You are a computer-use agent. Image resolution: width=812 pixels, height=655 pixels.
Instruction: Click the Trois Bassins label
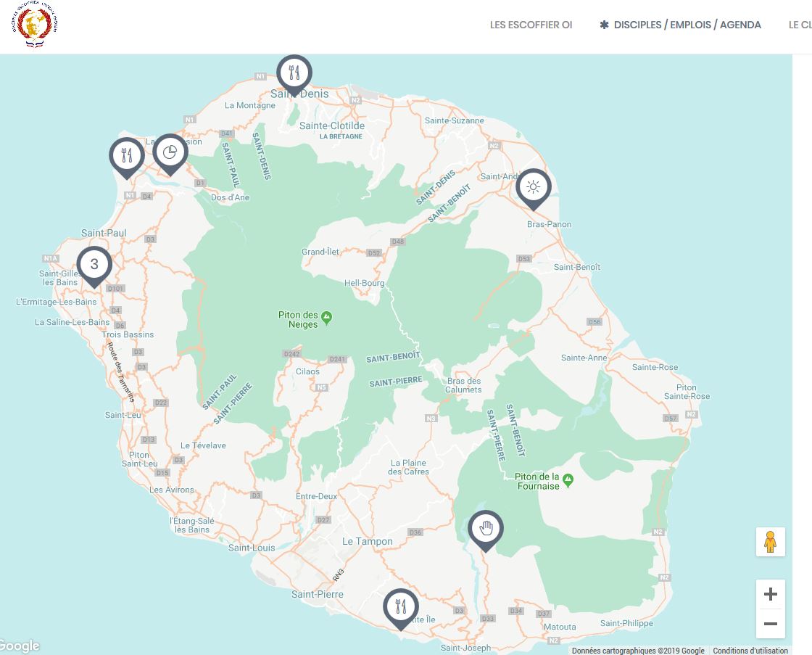128,335
